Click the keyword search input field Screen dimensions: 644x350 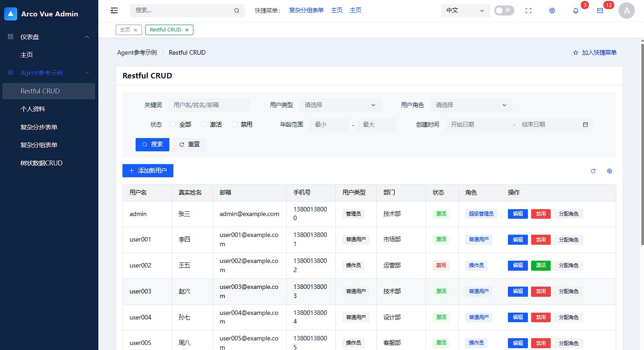210,105
